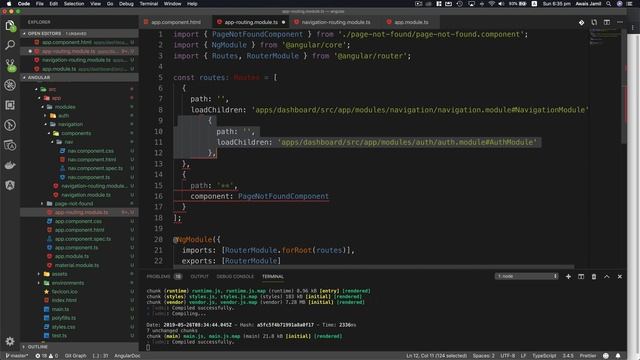This screenshot has height=360, width=640.
Task: Click the editor vertical scrollbar
Action: coord(624,86)
